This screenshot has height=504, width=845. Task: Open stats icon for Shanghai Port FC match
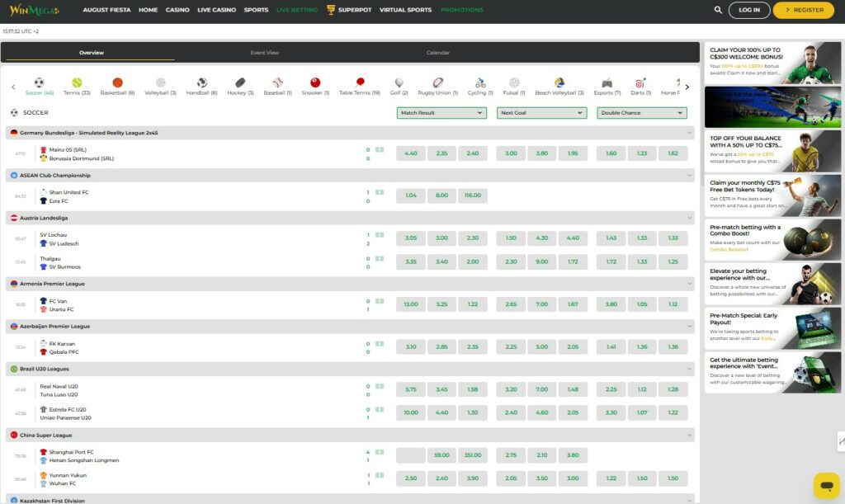[380, 452]
